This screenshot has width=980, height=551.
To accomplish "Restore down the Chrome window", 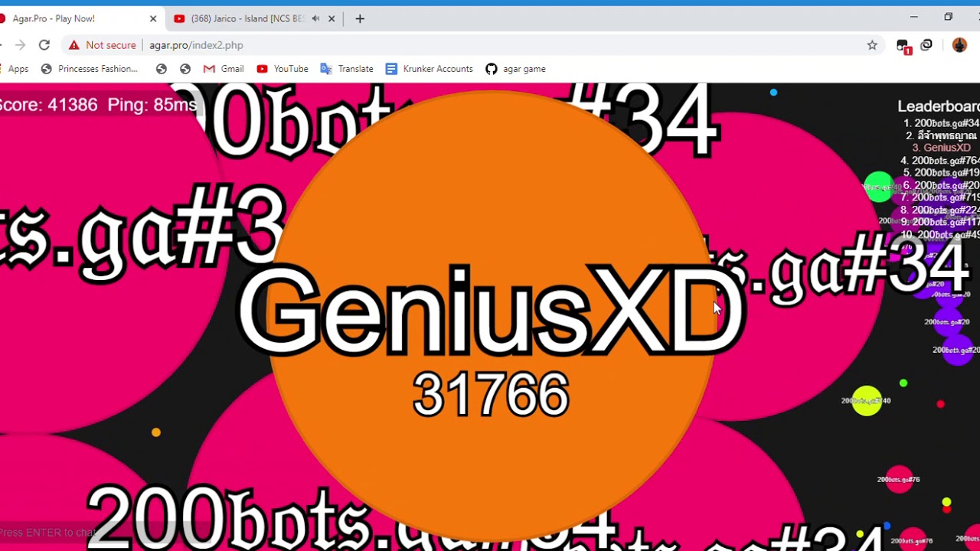I will tap(948, 17).
